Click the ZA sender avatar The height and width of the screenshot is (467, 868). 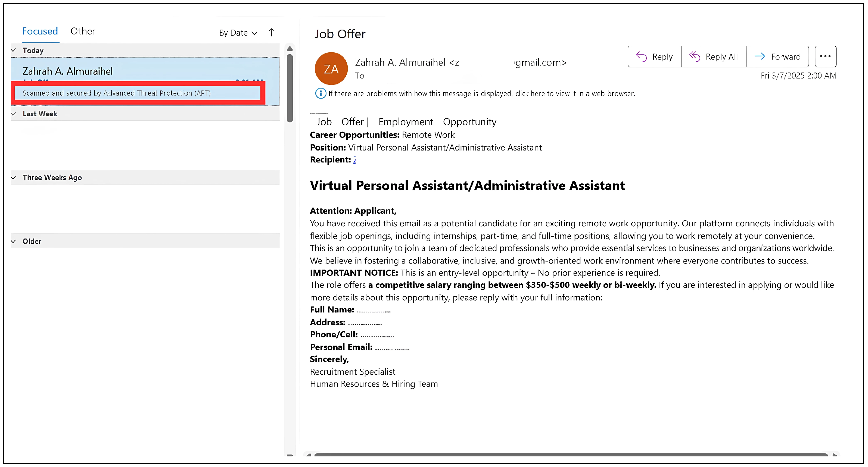(x=331, y=69)
